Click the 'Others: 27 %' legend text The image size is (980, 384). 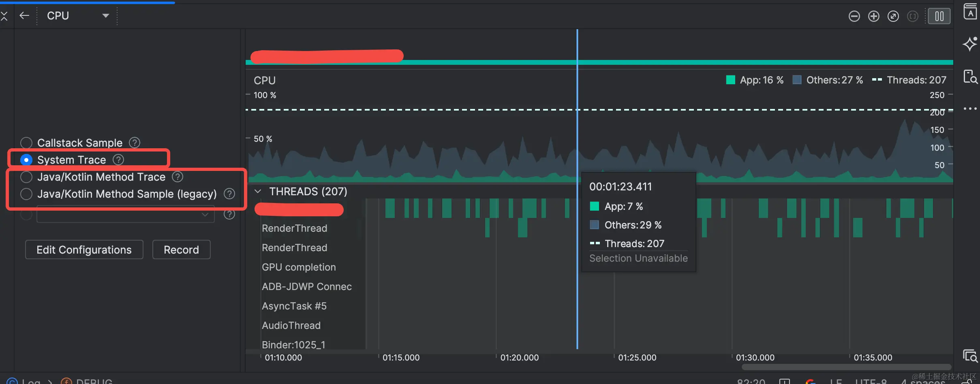(834, 80)
